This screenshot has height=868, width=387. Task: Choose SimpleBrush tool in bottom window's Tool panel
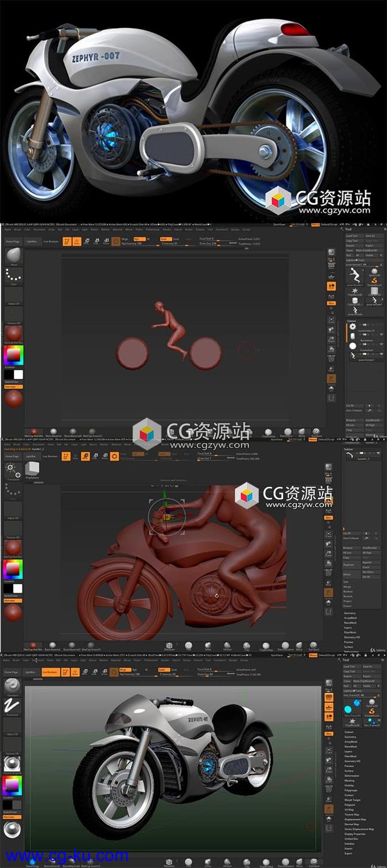coord(373,712)
